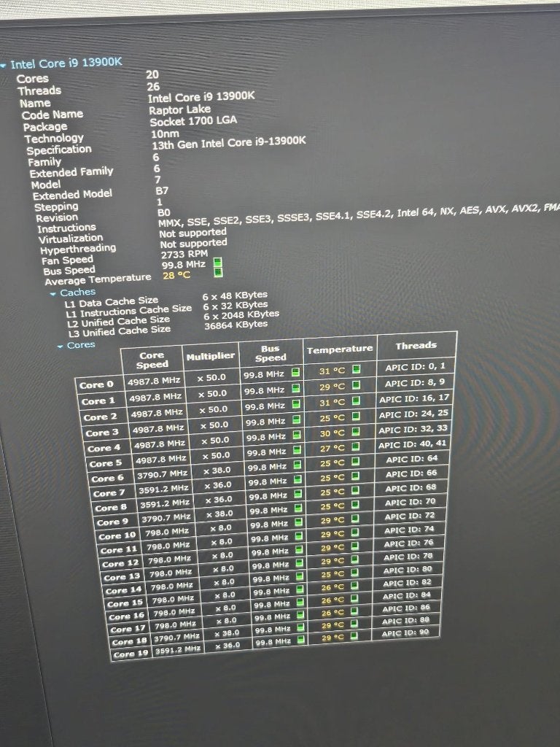Viewport: 560px width, 747px height.
Task: Click the L1 Instructions Cache Size label
Action: pos(128,311)
